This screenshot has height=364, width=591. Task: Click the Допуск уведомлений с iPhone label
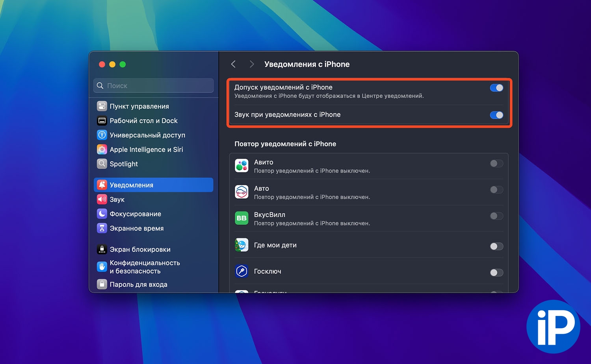point(283,87)
